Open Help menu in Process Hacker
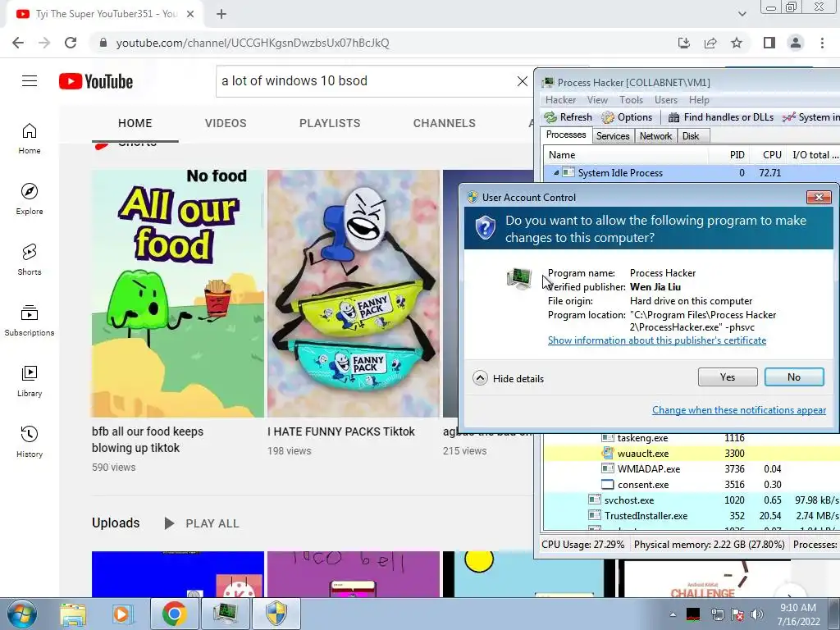Viewport: 840px width, 630px height. tap(699, 100)
